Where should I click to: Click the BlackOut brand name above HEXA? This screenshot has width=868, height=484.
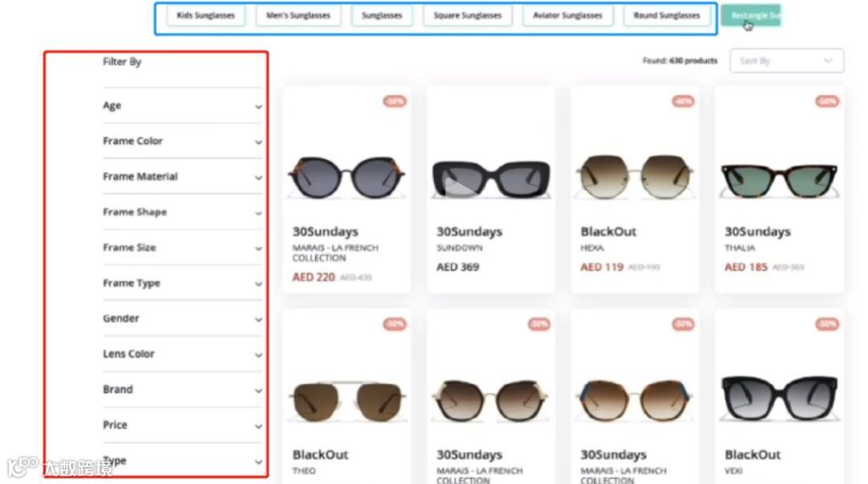click(x=608, y=232)
